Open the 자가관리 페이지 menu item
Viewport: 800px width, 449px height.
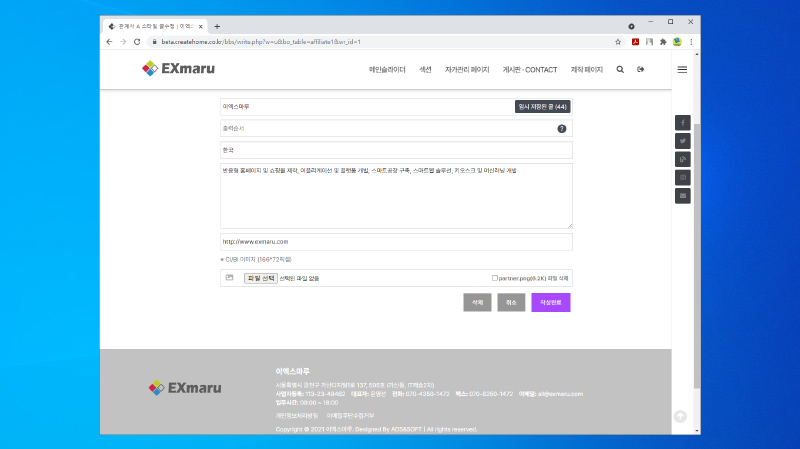tap(467, 69)
